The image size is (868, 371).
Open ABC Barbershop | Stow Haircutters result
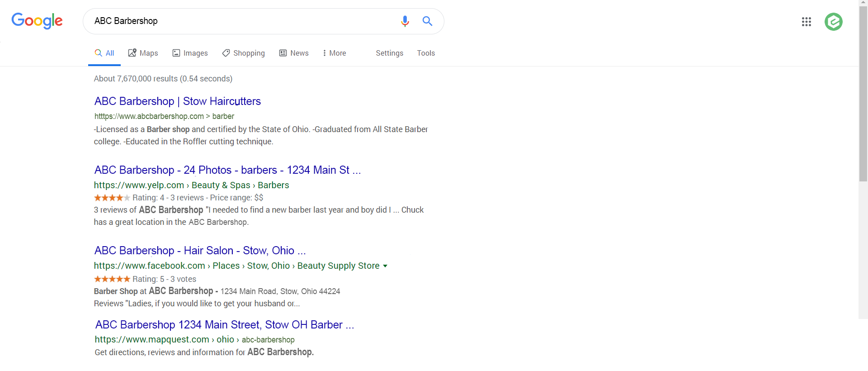pyautogui.click(x=178, y=101)
